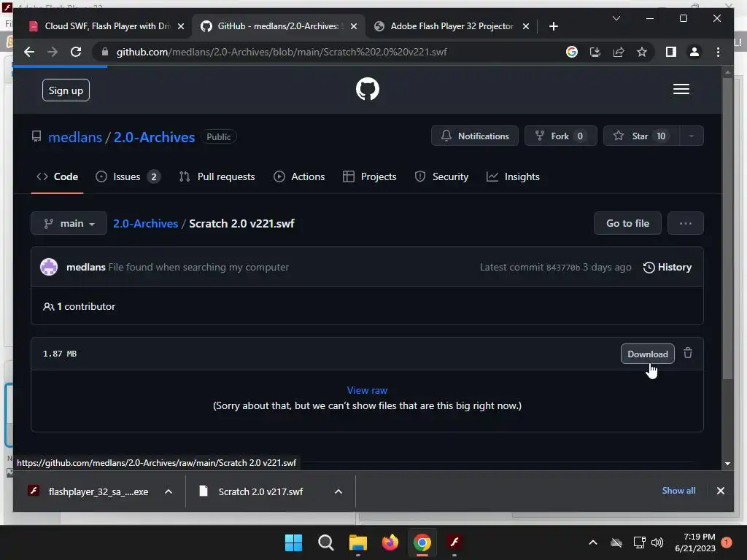
Task: Open the Security tab
Action: point(441,176)
